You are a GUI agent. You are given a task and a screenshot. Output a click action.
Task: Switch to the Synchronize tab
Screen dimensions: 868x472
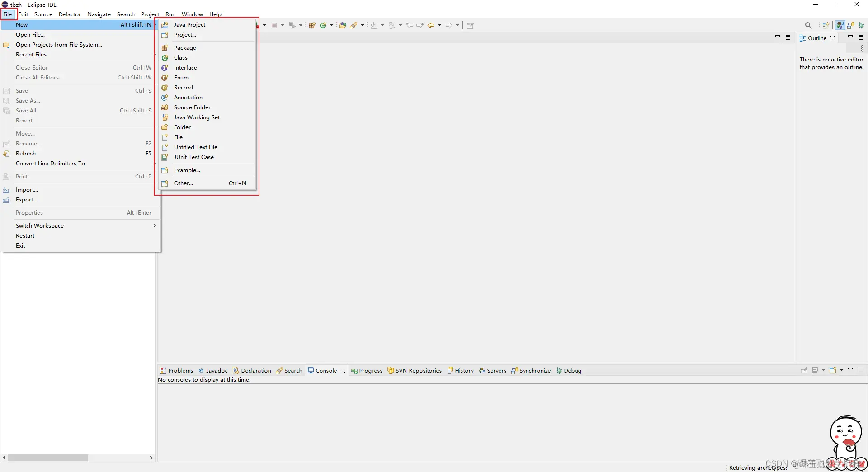(x=531, y=371)
